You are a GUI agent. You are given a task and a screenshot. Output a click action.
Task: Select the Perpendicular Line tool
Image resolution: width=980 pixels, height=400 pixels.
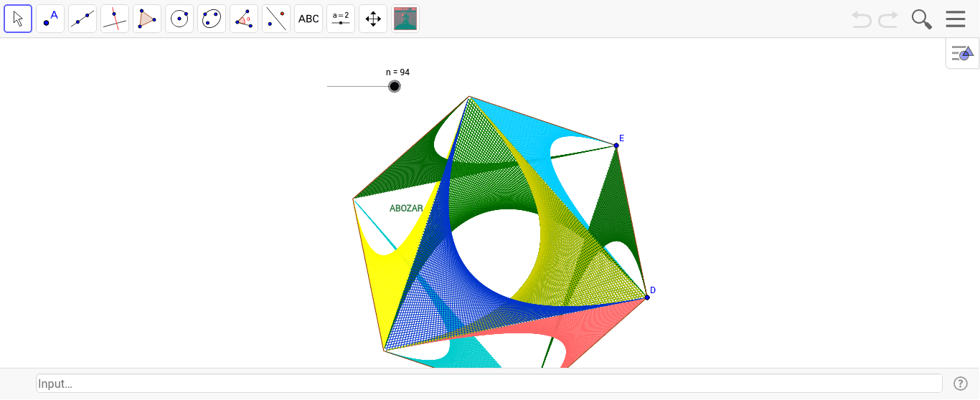point(115,19)
